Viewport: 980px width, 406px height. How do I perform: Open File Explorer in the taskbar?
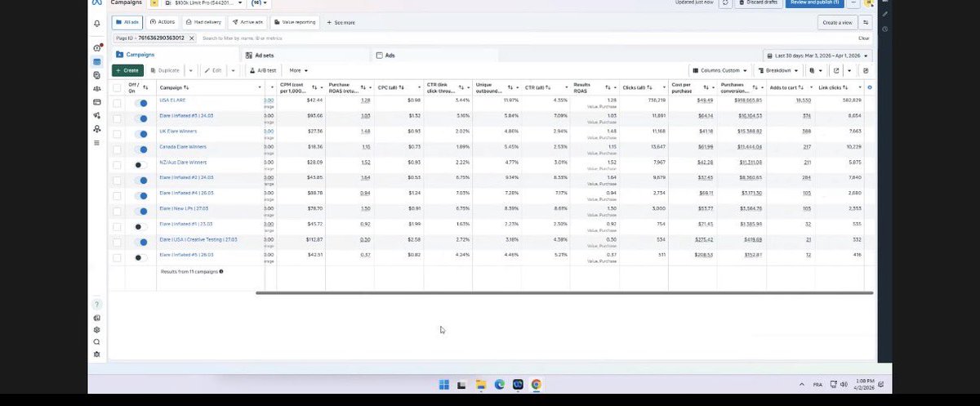tap(480, 384)
